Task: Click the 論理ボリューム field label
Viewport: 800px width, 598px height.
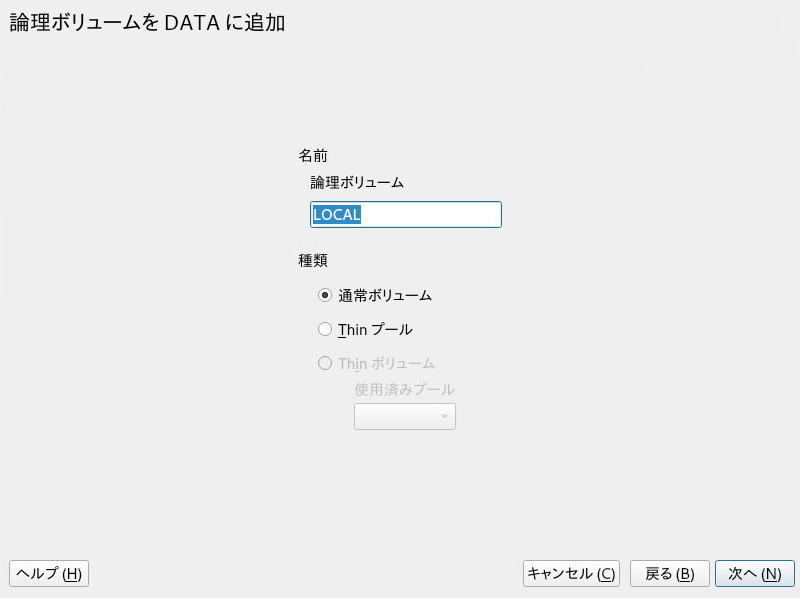Action: (357, 182)
